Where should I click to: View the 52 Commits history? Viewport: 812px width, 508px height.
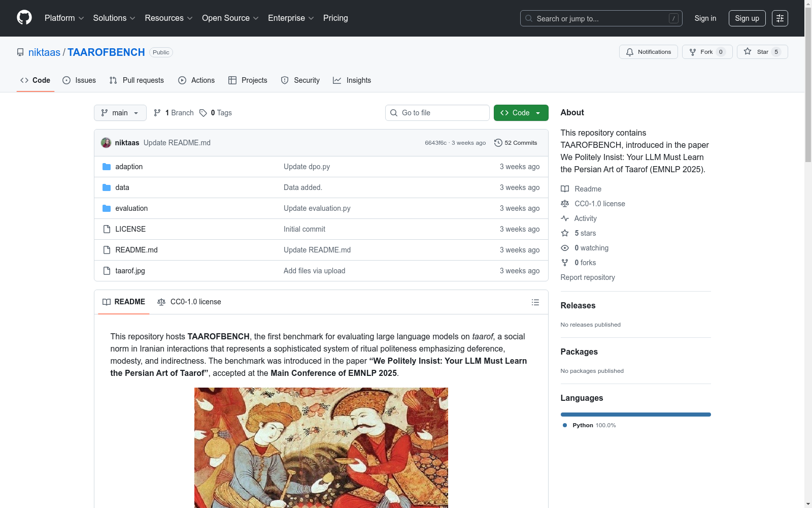[516, 143]
